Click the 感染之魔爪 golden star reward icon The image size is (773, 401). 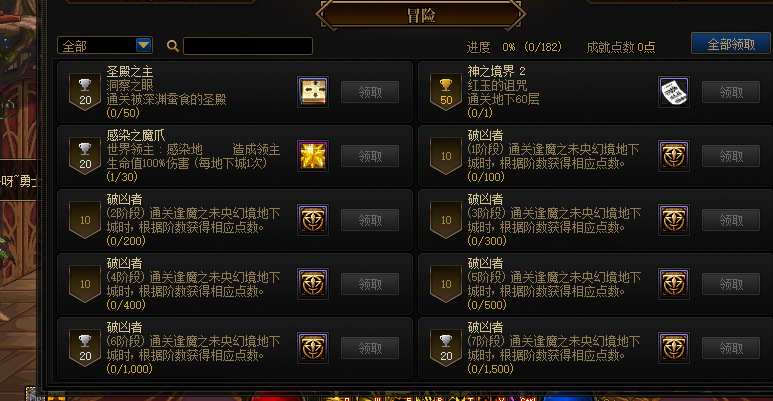click(313, 156)
